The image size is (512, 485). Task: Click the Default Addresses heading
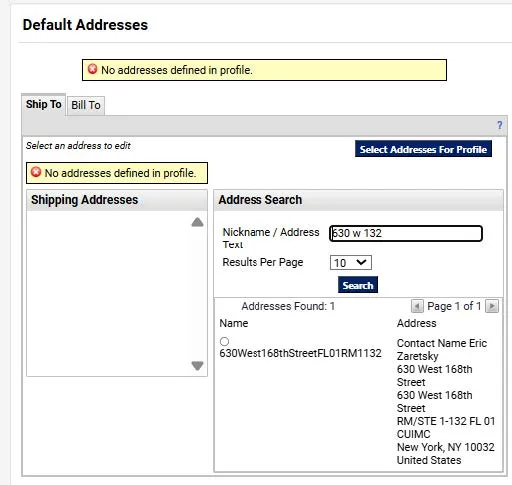85,25
